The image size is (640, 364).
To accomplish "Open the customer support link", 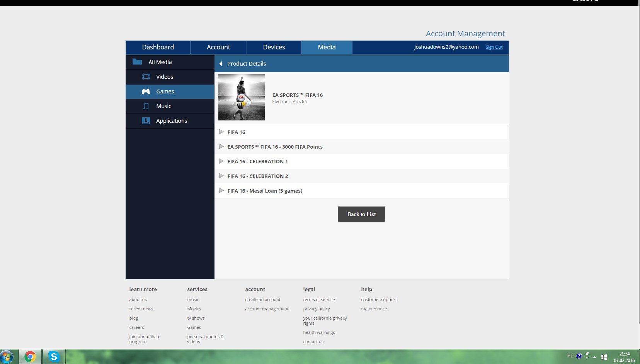I will [379, 300].
